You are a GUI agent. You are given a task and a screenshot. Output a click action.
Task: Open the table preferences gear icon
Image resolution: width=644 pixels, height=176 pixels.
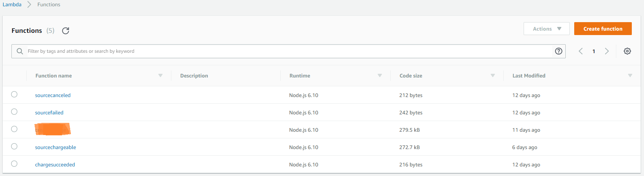(x=627, y=51)
